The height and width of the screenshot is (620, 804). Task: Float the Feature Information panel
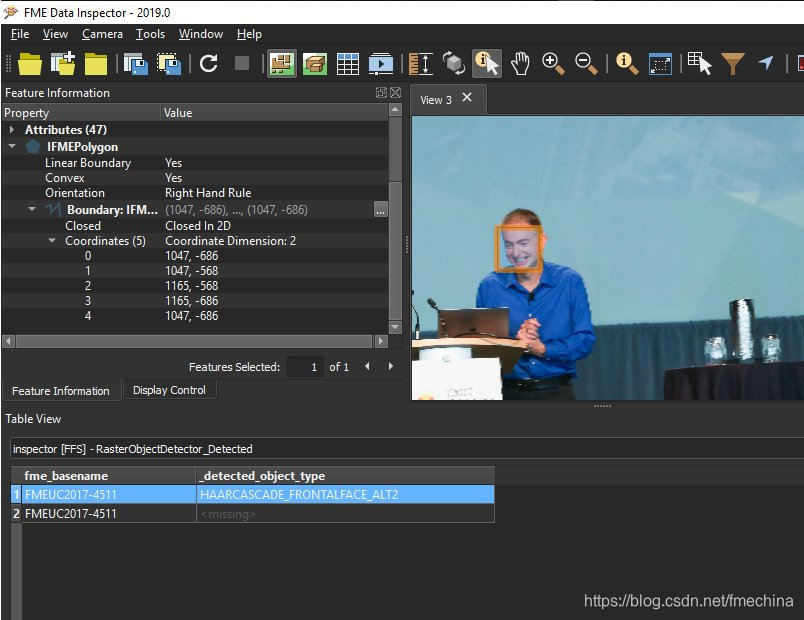(381, 92)
